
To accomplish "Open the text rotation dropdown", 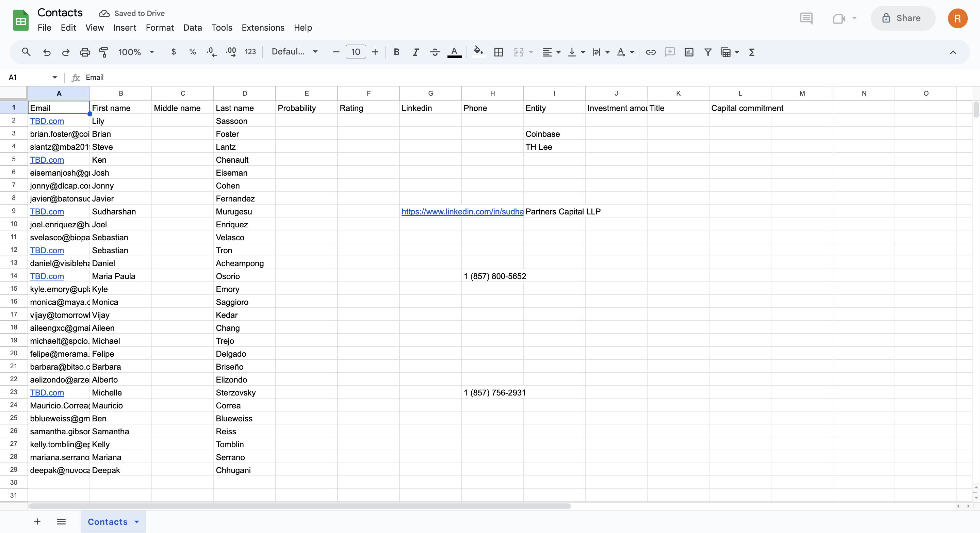I will [625, 52].
